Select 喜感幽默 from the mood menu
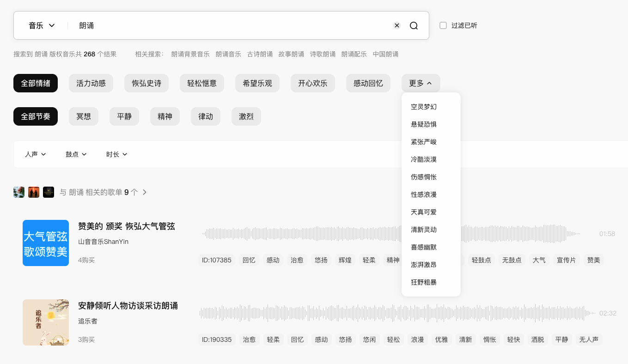 coord(424,247)
